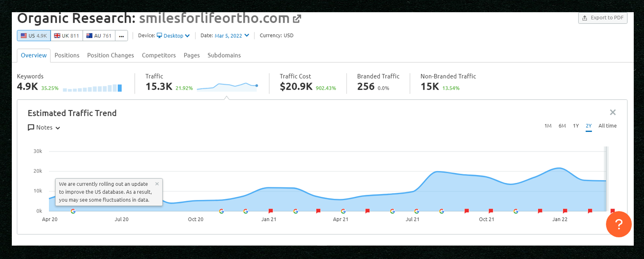
Task: Go to the Positions tab
Action: click(x=67, y=55)
